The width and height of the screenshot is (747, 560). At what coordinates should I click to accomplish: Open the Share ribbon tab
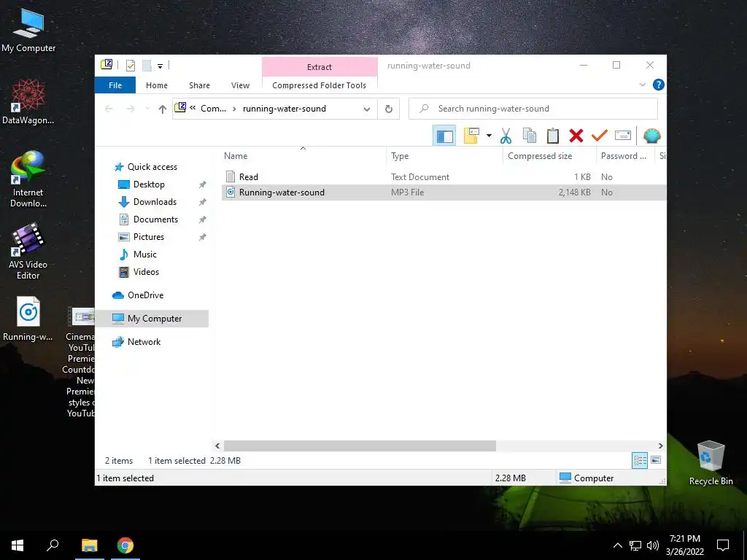click(x=199, y=85)
